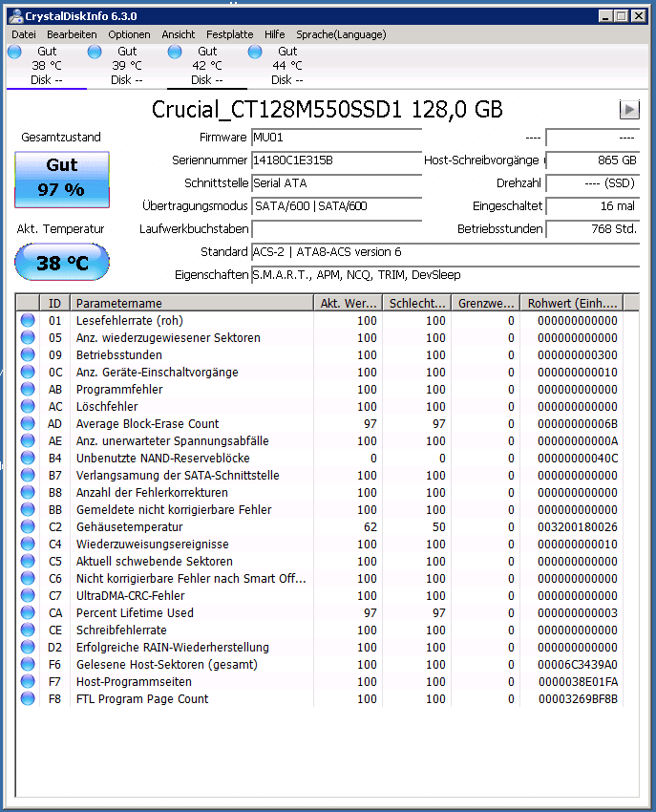
Task: Click status icon of Gehäusetemperatur row
Action: (28, 526)
